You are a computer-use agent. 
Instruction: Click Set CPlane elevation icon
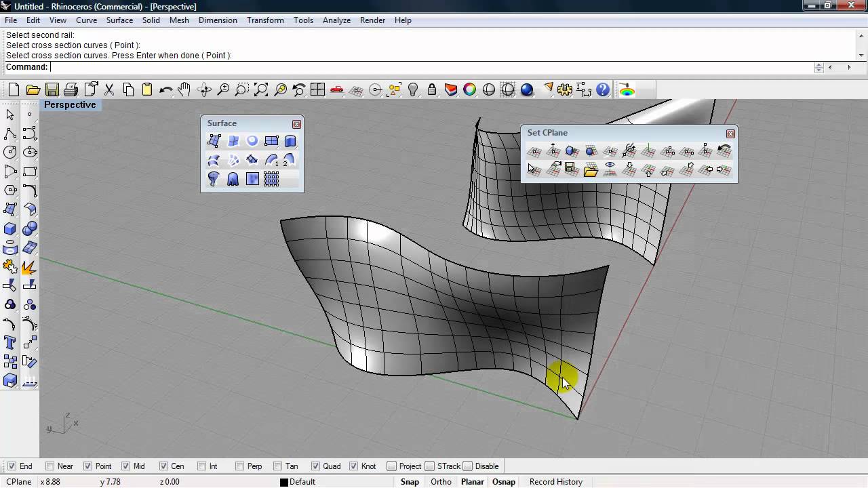(553, 150)
